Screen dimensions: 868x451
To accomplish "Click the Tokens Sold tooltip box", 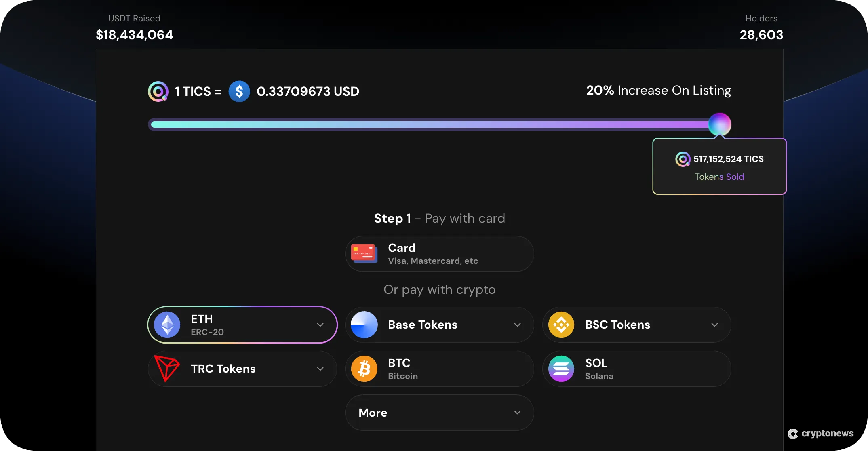I will coord(719,166).
